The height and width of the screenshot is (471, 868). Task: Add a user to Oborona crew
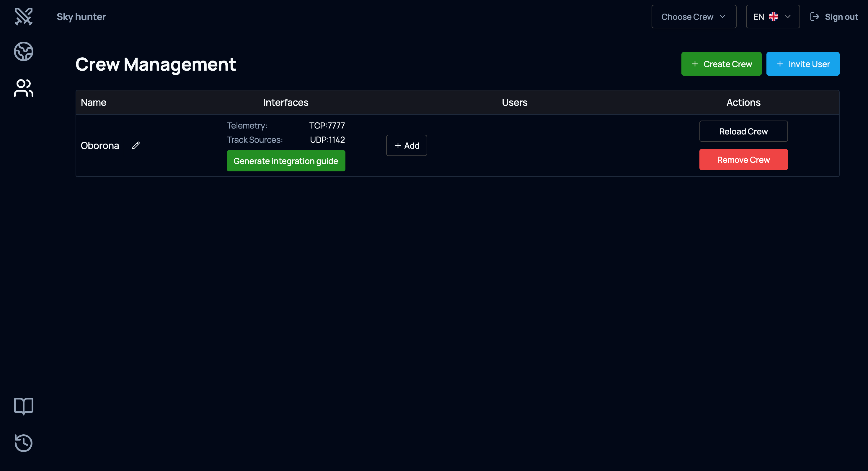406,145
